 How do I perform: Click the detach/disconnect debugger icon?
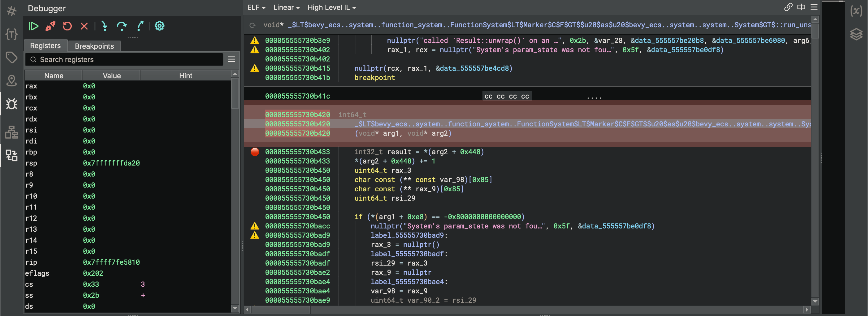point(50,26)
